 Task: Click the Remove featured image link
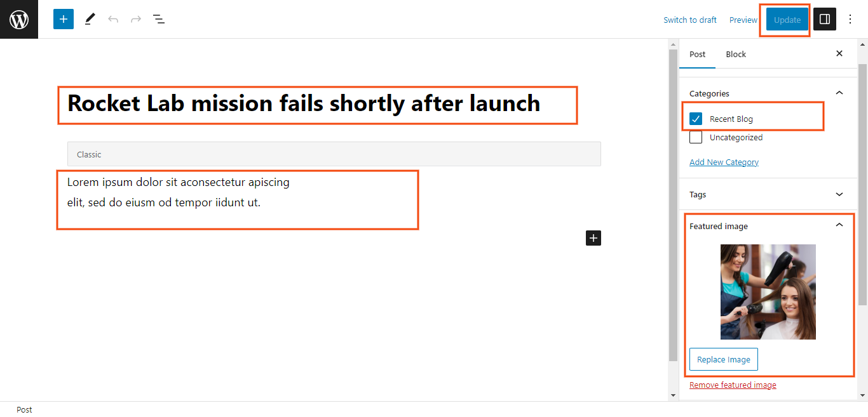733,385
